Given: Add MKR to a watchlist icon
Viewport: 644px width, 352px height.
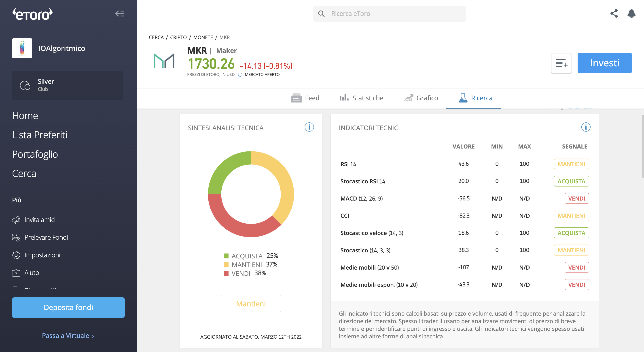Looking at the screenshot, I should coord(561,63).
